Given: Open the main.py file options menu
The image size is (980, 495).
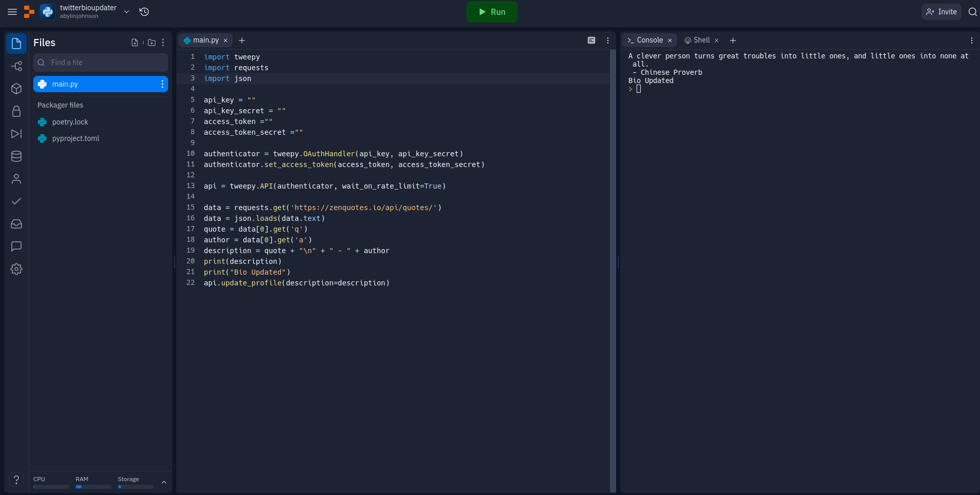Looking at the screenshot, I should point(162,84).
